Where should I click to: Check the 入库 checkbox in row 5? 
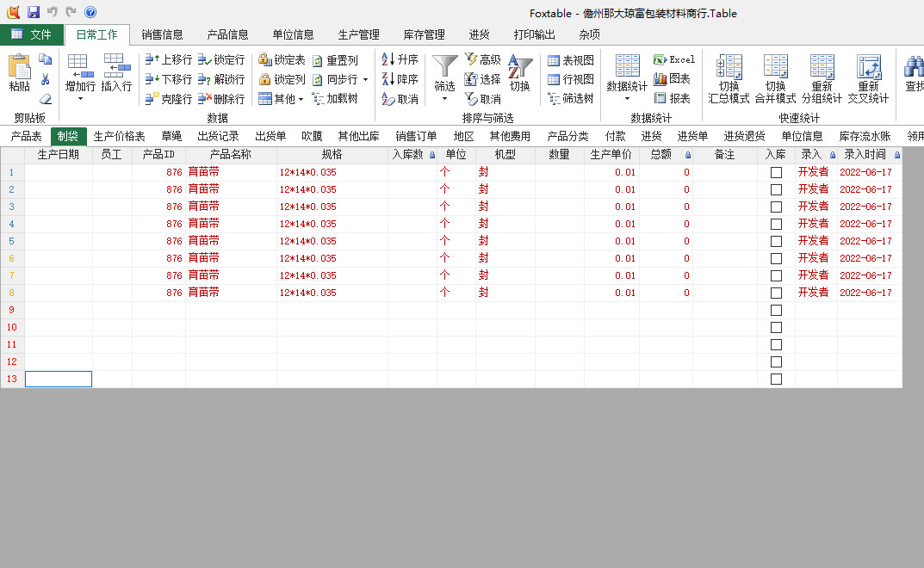tap(776, 241)
